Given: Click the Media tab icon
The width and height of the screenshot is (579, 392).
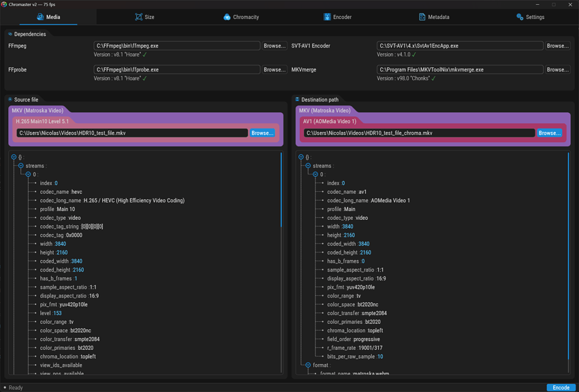Looking at the screenshot, I should tap(40, 17).
